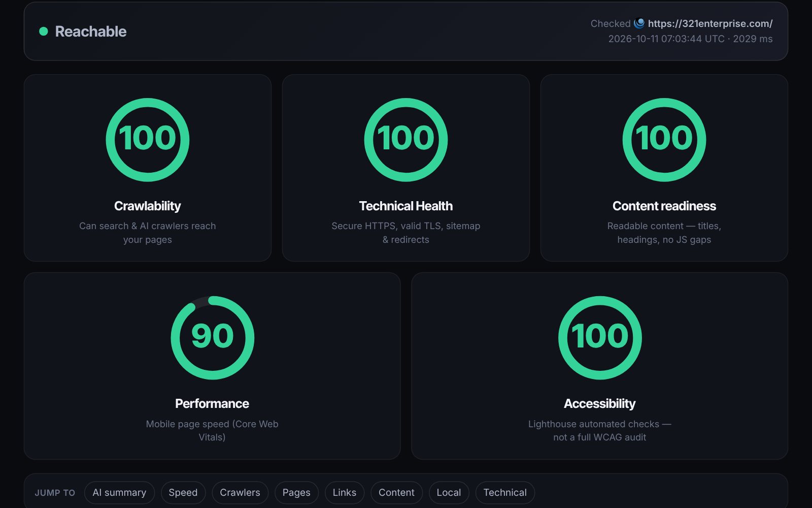Click the Crawlability 100 score ring
This screenshot has width=812, height=508.
[x=148, y=140]
